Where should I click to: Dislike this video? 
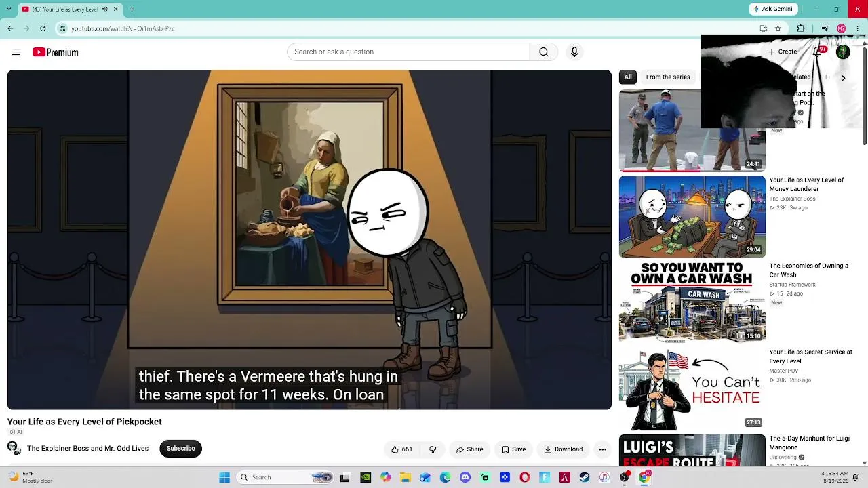coord(433,449)
